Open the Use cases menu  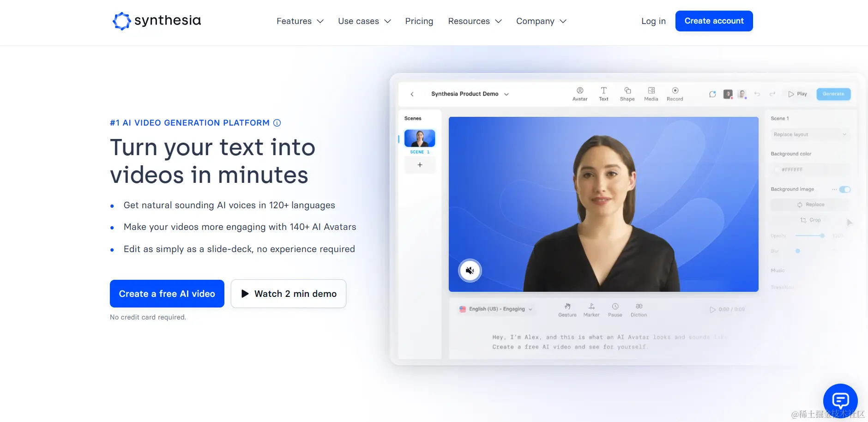click(364, 21)
